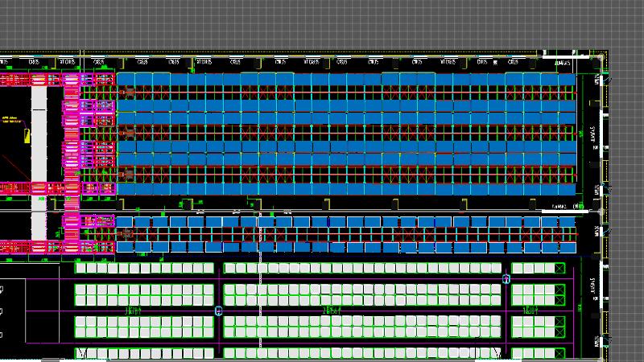644x362 pixels.
Task: Click the brown shuttle symbol in the top red aisle
Action: point(127,93)
